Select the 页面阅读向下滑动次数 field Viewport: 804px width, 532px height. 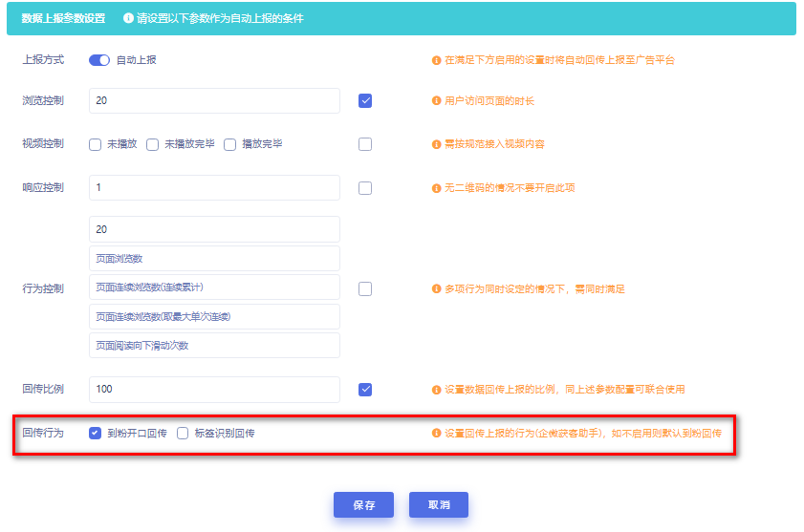214,345
